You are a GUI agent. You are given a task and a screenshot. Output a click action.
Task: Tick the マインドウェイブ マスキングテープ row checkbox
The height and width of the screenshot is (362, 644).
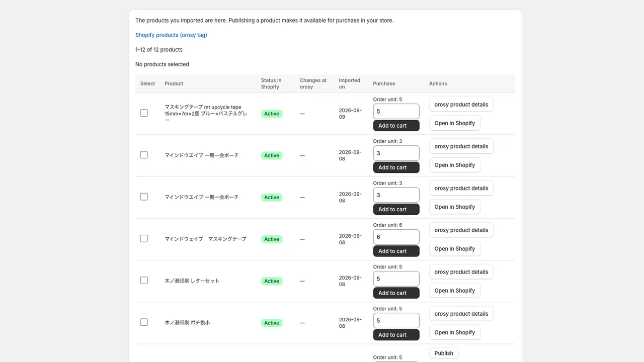point(144,239)
